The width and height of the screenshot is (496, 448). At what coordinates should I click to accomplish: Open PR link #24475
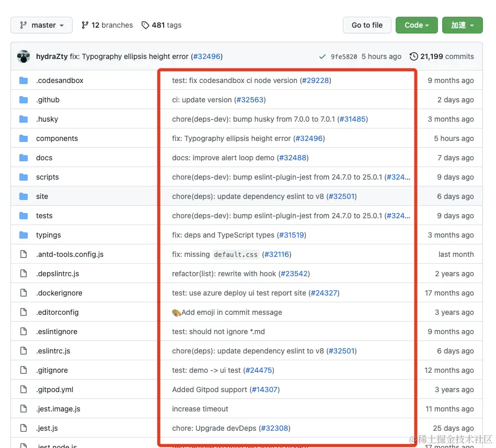pos(259,370)
